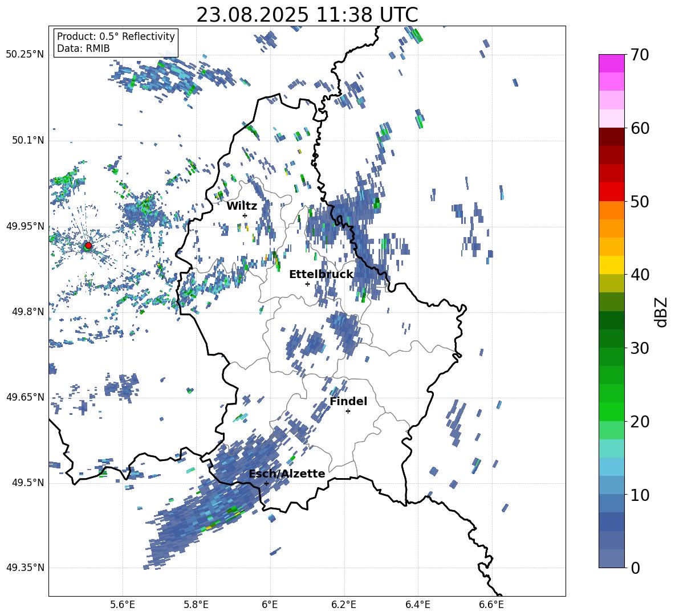Click the olive colorbar segment just below 40

tap(611, 283)
